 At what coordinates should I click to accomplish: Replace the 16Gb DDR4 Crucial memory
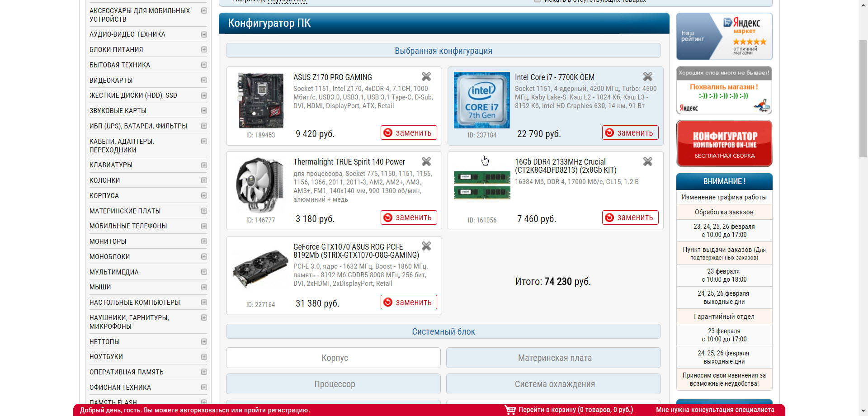click(x=630, y=217)
